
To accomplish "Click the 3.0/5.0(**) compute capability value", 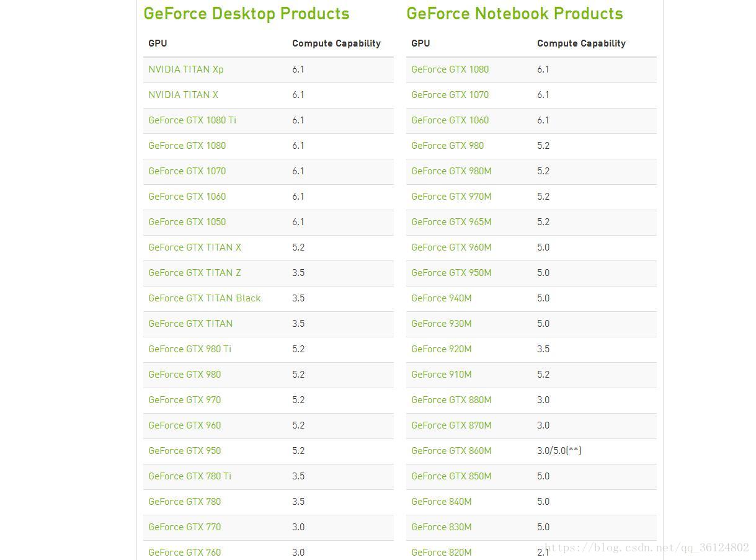I will point(559,451).
